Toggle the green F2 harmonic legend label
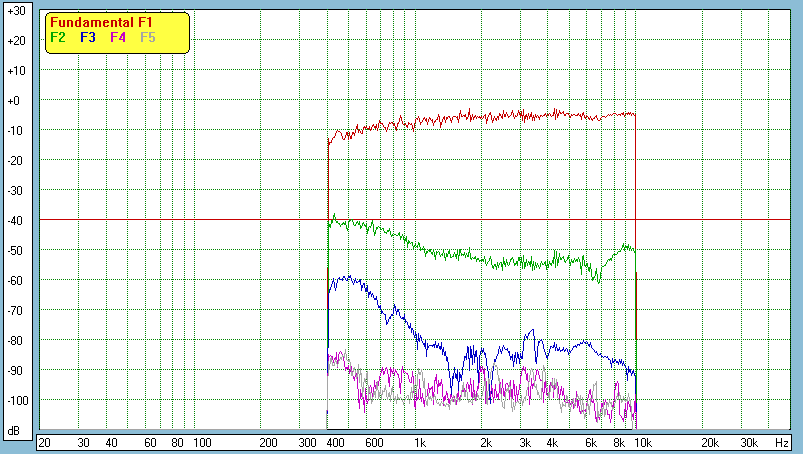Screen dimensions: 803x454 point(58,37)
